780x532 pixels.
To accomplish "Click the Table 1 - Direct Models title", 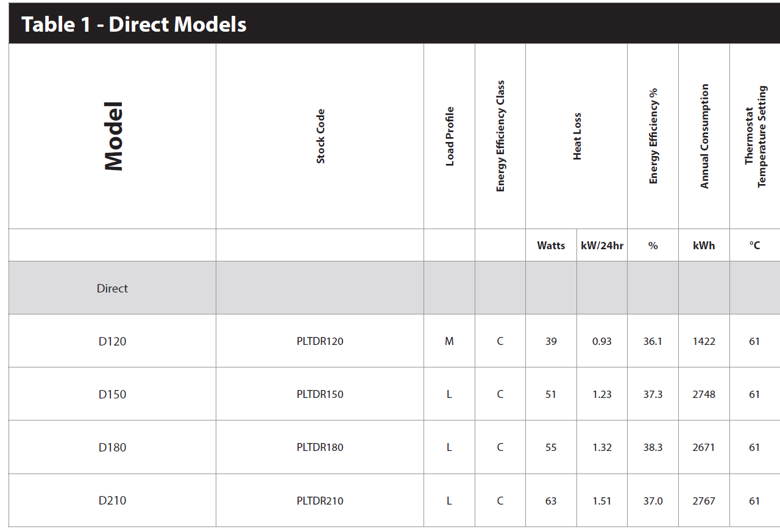I will tap(134, 24).
